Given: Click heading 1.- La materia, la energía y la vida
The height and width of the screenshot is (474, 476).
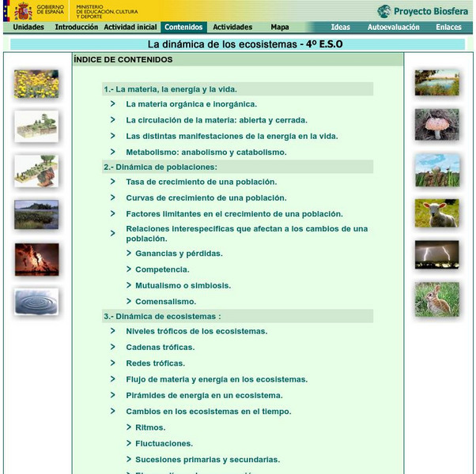Looking at the screenshot, I should 170,89.
